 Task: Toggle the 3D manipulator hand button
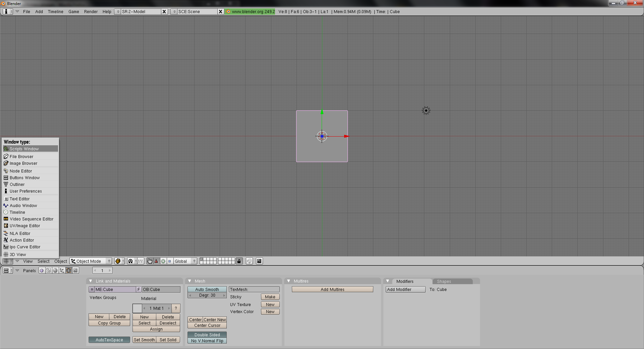pos(150,261)
